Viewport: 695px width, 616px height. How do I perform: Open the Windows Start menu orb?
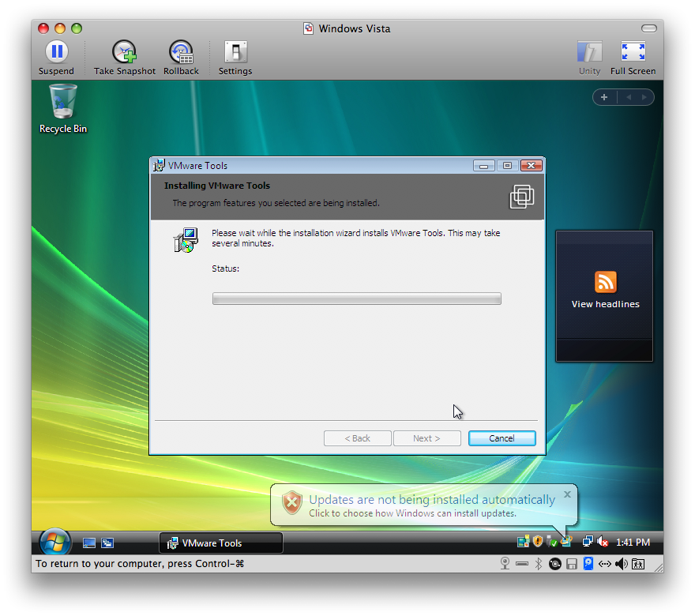55,543
